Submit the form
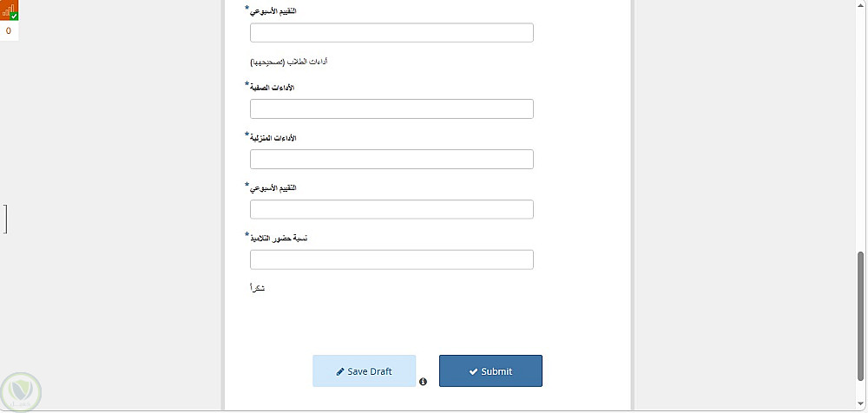868x413 pixels. pos(490,371)
